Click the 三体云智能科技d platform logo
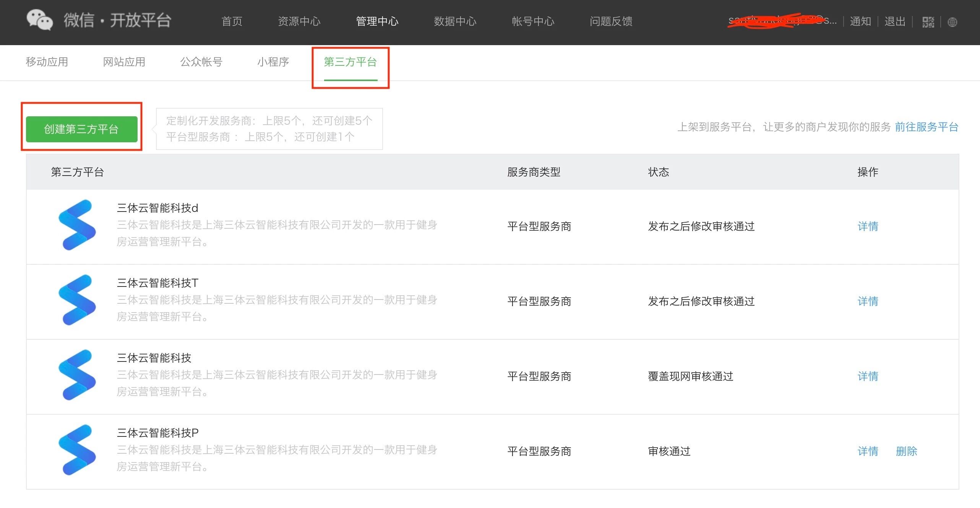980x508 pixels. pos(77,225)
